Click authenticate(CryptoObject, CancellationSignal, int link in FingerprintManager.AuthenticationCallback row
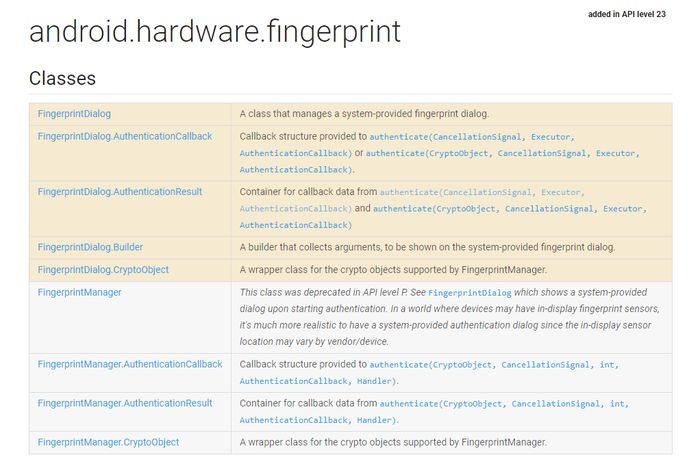The width and height of the screenshot is (700, 466). click(x=494, y=365)
